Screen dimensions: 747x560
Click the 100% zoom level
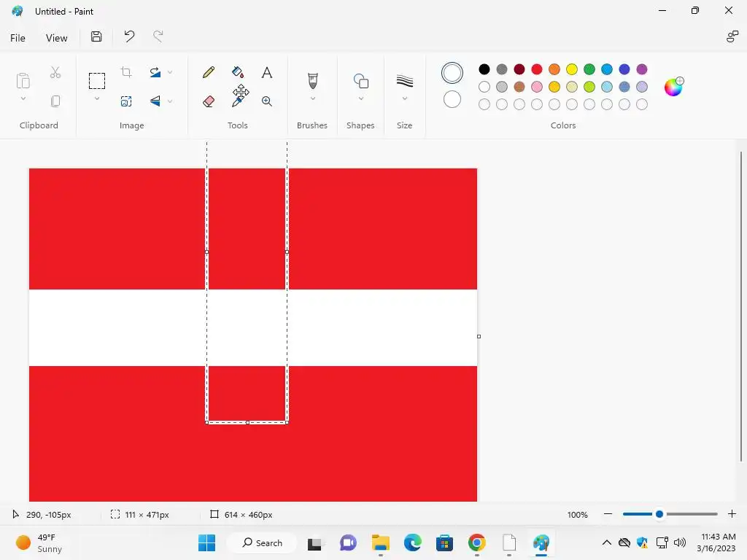click(578, 515)
